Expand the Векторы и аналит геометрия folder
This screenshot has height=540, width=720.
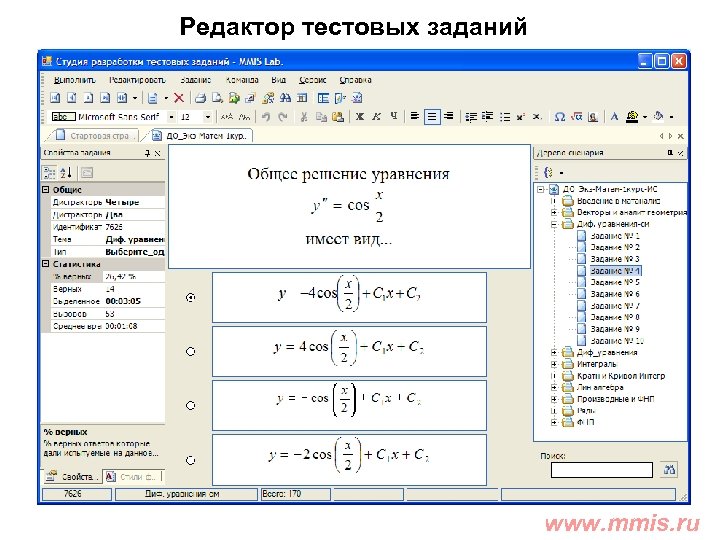554,212
